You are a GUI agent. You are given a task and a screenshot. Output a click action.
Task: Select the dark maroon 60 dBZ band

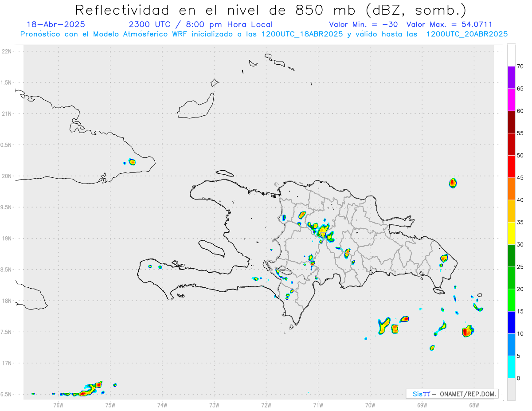(511, 122)
